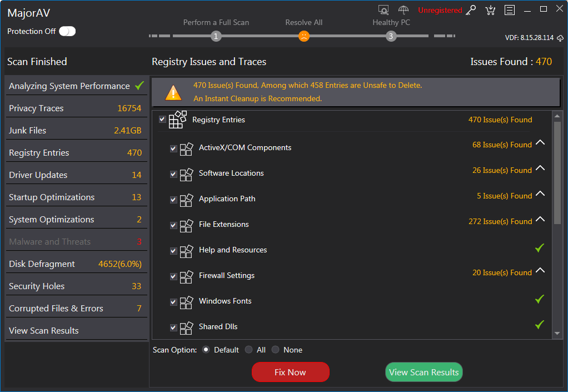
Task: Click the warning triangle alert icon
Action: click(173, 92)
